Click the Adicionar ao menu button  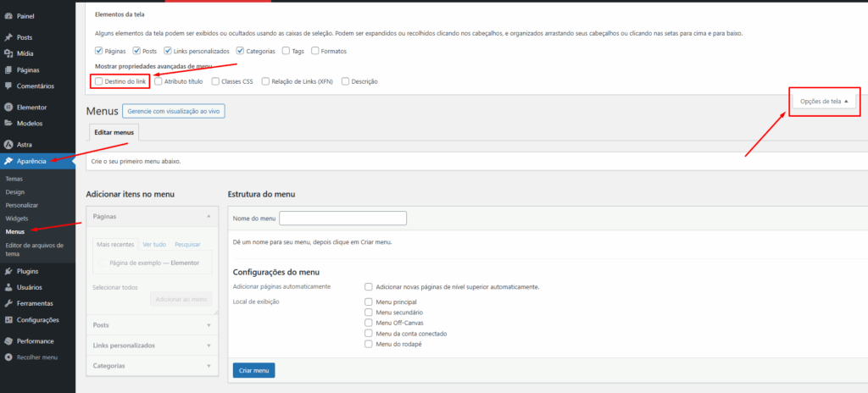point(181,299)
